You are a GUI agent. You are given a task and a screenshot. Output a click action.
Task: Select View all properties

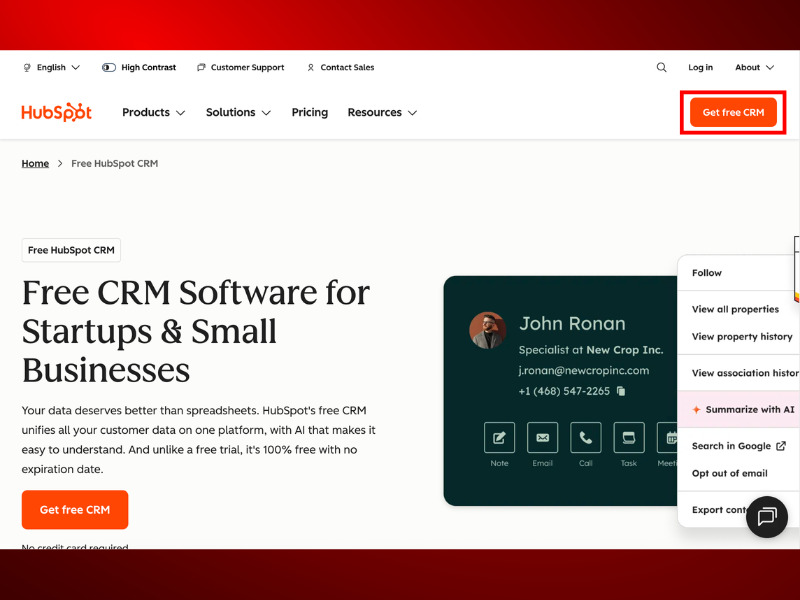(738, 309)
